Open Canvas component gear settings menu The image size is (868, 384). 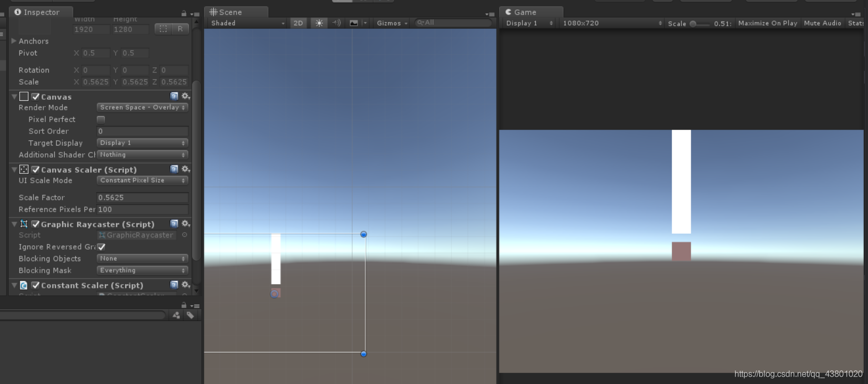[x=186, y=96]
